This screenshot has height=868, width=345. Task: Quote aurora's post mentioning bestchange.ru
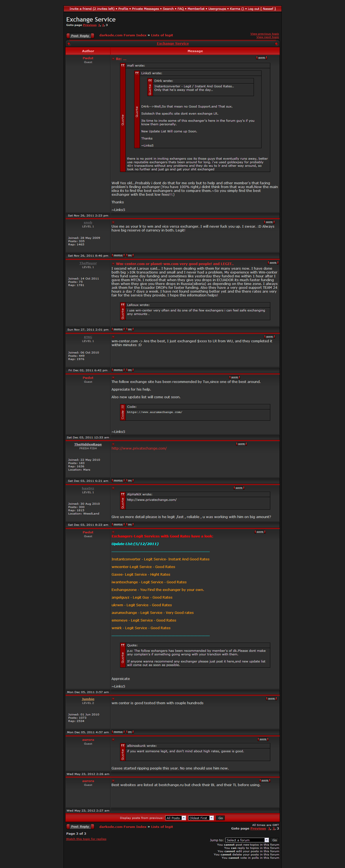click(x=265, y=780)
